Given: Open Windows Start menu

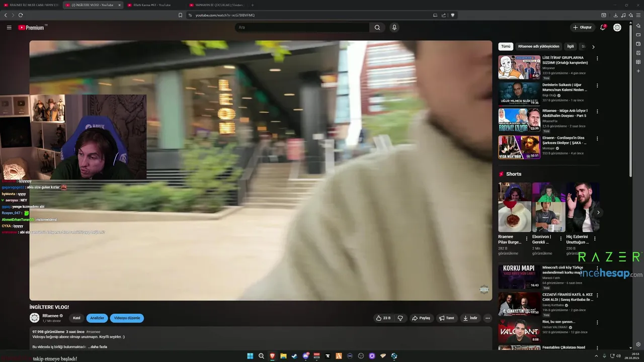Looking at the screenshot, I should pos(250,356).
